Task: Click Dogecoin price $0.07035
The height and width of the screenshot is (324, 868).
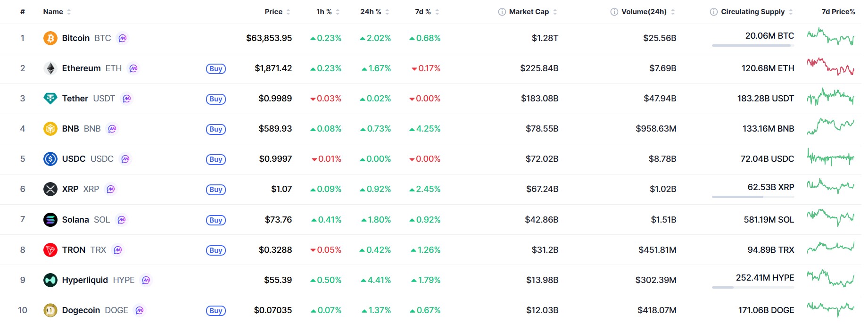Action: pyautogui.click(x=273, y=310)
